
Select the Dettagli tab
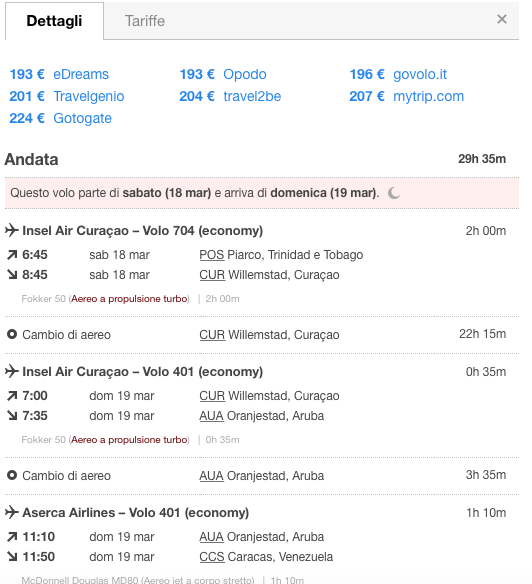click(54, 21)
